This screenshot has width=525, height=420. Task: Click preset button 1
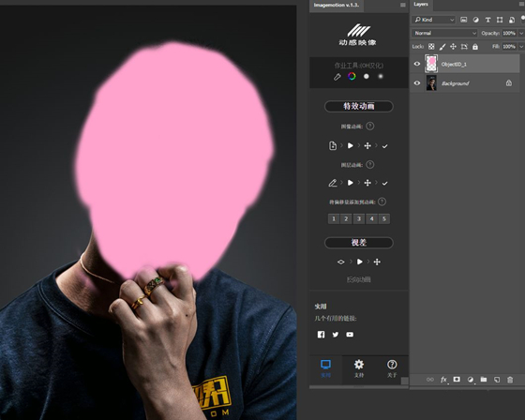(x=334, y=218)
